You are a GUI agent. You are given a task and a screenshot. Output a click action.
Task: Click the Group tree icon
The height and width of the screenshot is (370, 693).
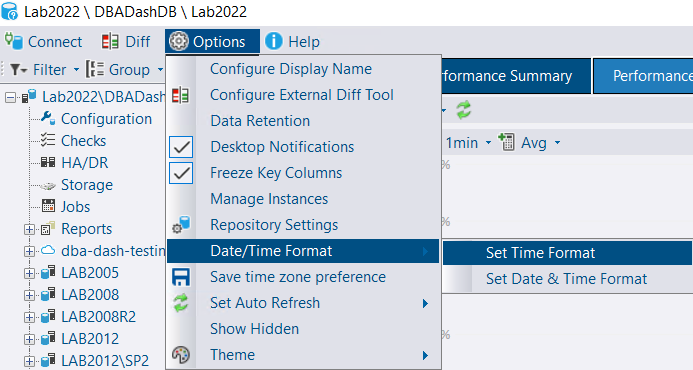[95, 69]
